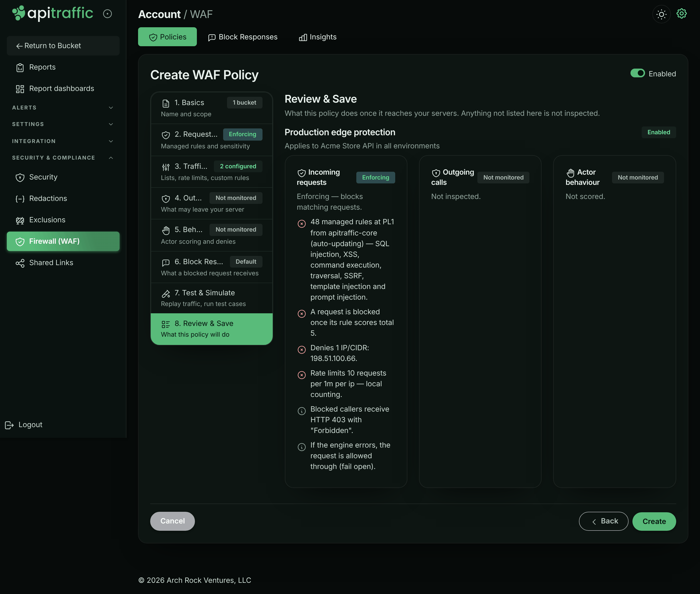Open Exclusions in sidebar

pyautogui.click(x=63, y=220)
